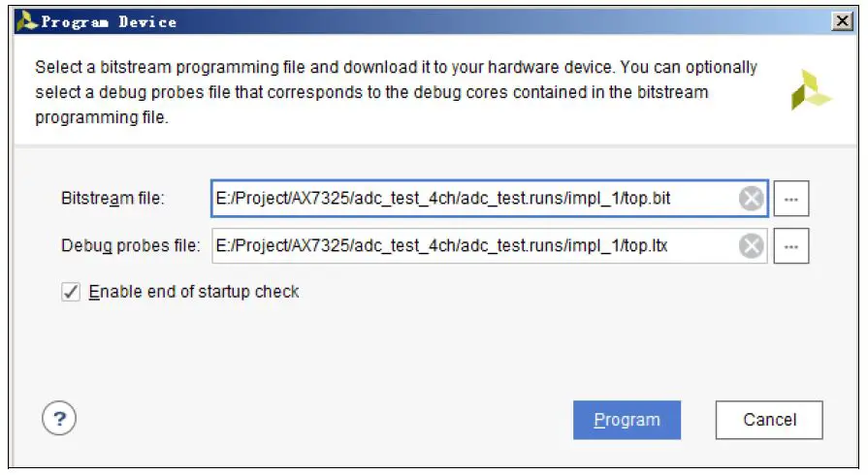Cancel the programming dialog
The height and width of the screenshot is (475, 868).
(769, 420)
